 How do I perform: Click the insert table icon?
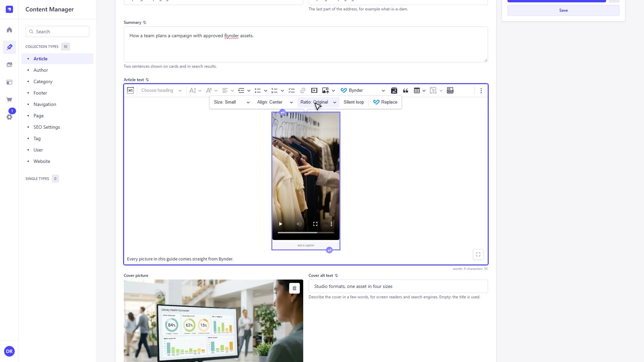[x=417, y=90]
